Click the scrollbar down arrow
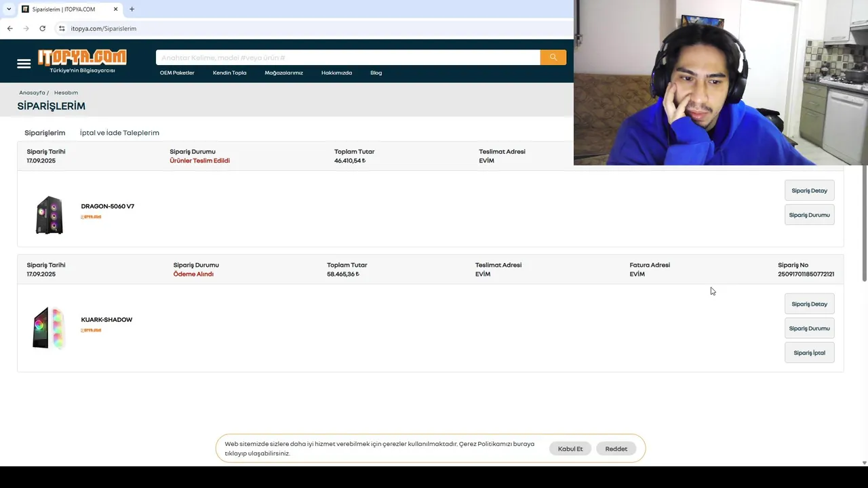The height and width of the screenshot is (488, 868). tap(864, 462)
